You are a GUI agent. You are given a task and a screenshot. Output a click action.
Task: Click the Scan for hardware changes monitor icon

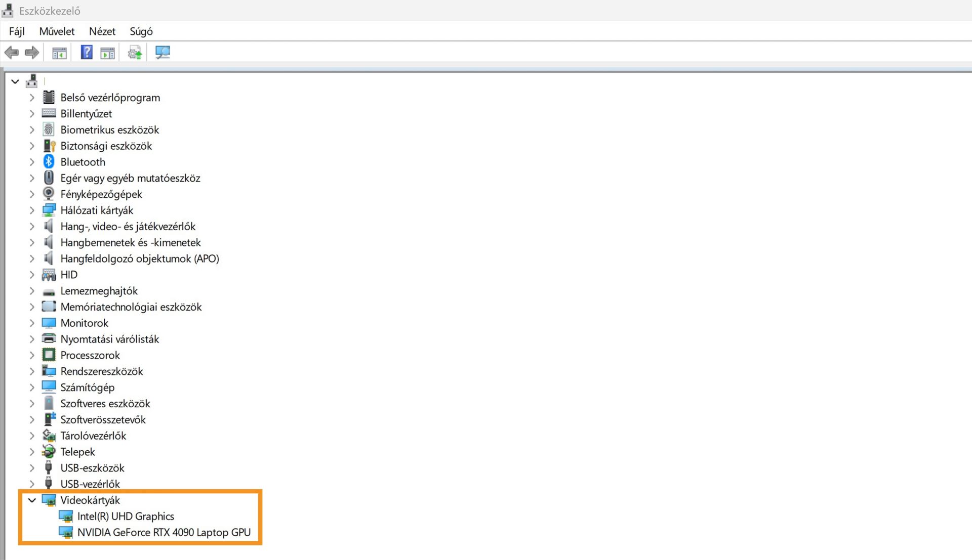[163, 52]
